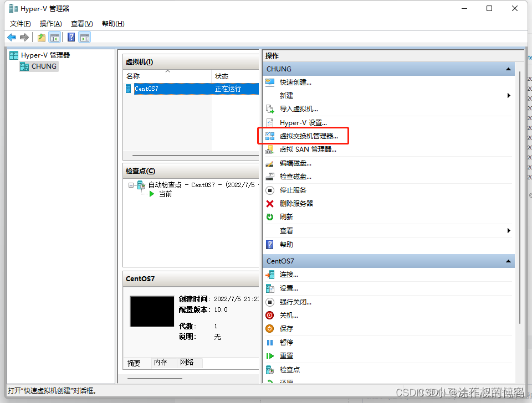Image resolution: width=532 pixels, height=403 pixels.
Task: Open the 操作(A) menu
Action: pyautogui.click(x=50, y=24)
